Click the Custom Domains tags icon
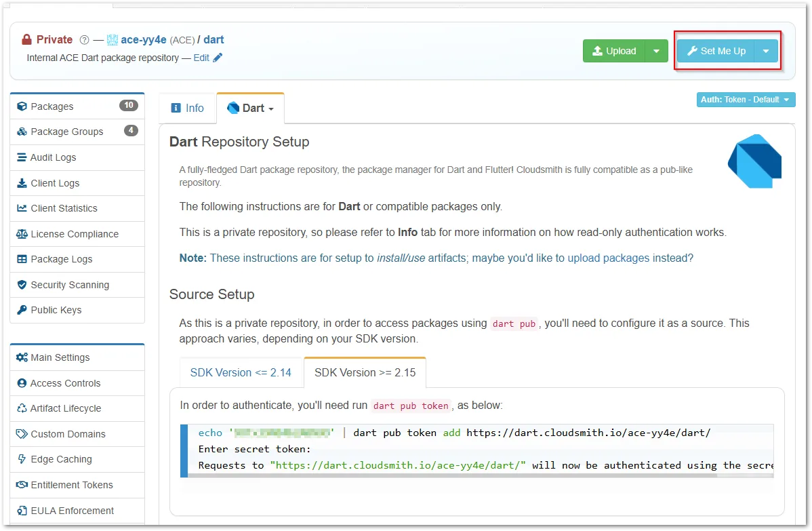 point(22,433)
